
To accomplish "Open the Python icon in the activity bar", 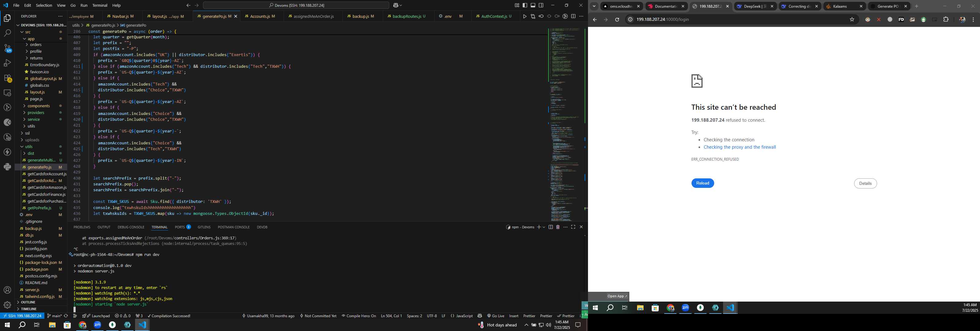I will point(7,167).
